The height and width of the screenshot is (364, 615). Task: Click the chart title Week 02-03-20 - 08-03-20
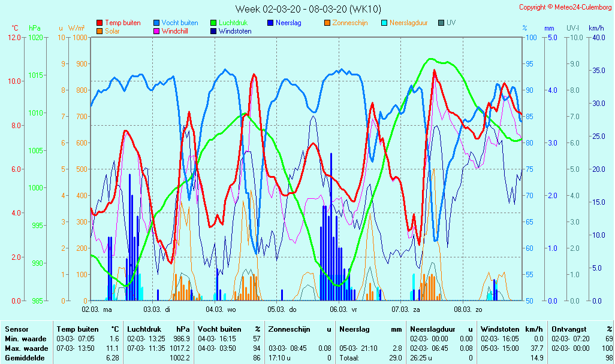(x=307, y=9)
